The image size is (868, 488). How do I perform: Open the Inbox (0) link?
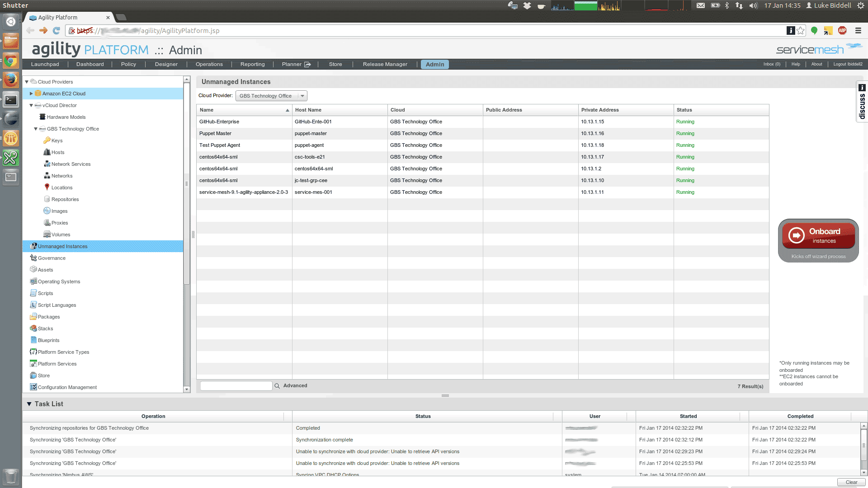[772, 64]
